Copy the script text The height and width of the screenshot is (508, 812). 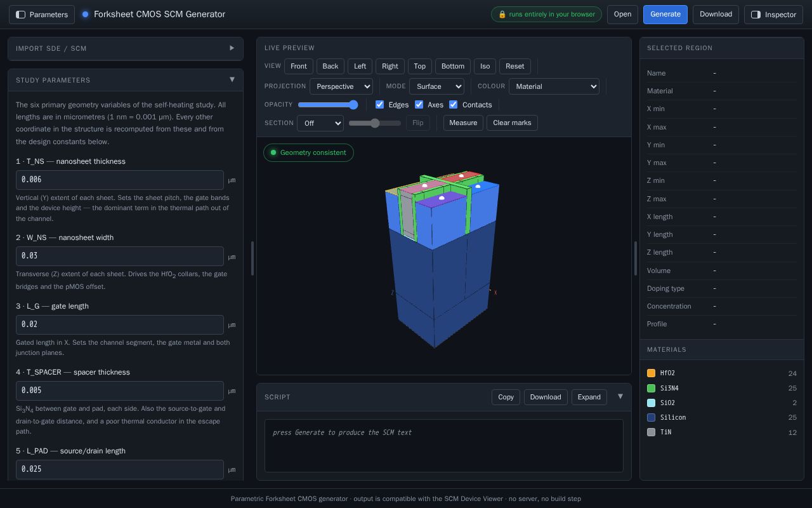pos(506,398)
